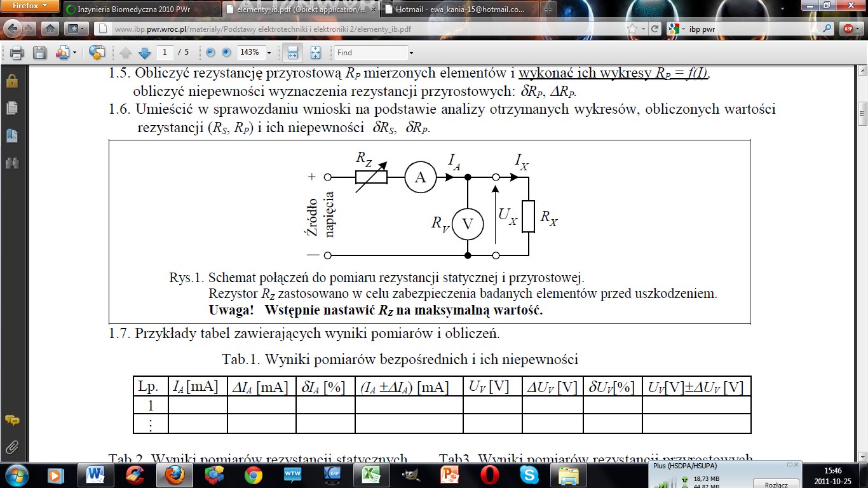Screen dimensions: 868x488
Task: Zoom out with the minus button
Action: 210,53
